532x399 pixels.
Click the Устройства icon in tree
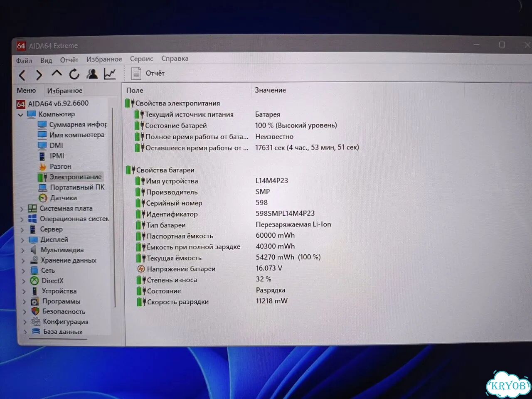click(x=35, y=291)
